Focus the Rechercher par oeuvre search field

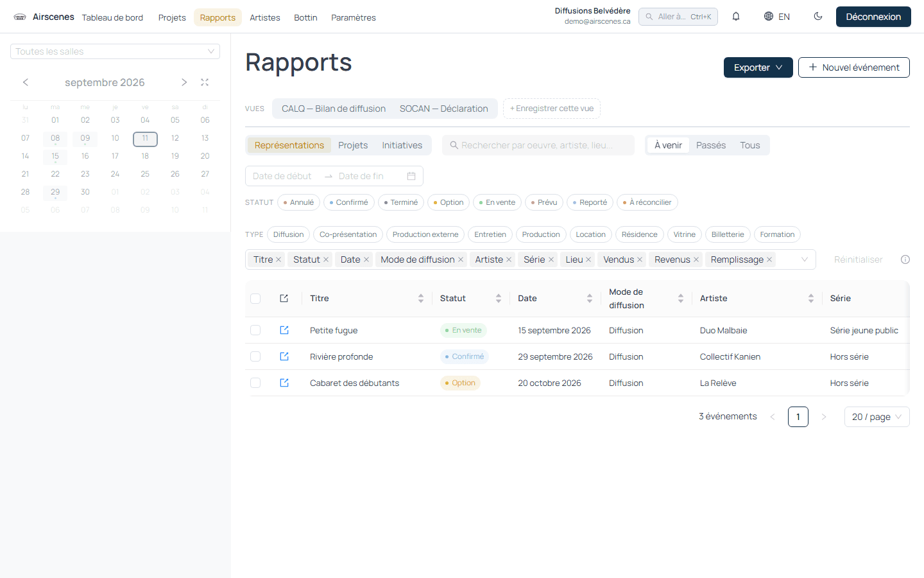coord(538,145)
